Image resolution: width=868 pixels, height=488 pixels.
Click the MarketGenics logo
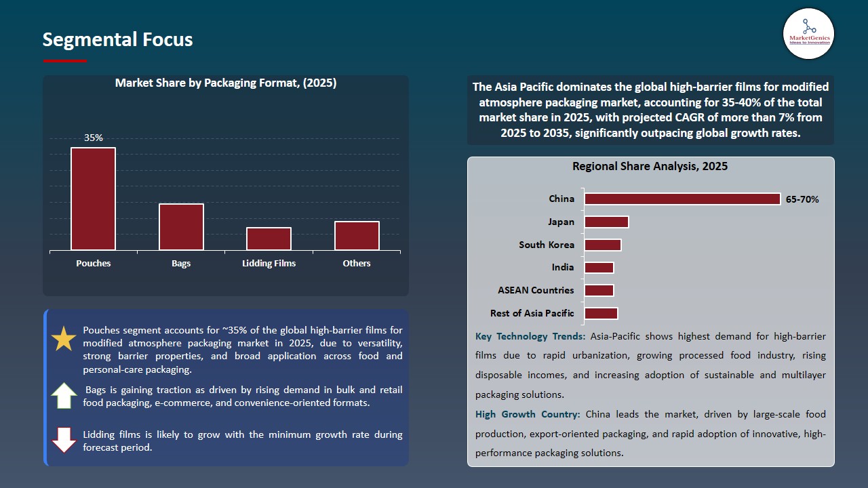pos(808,33)
